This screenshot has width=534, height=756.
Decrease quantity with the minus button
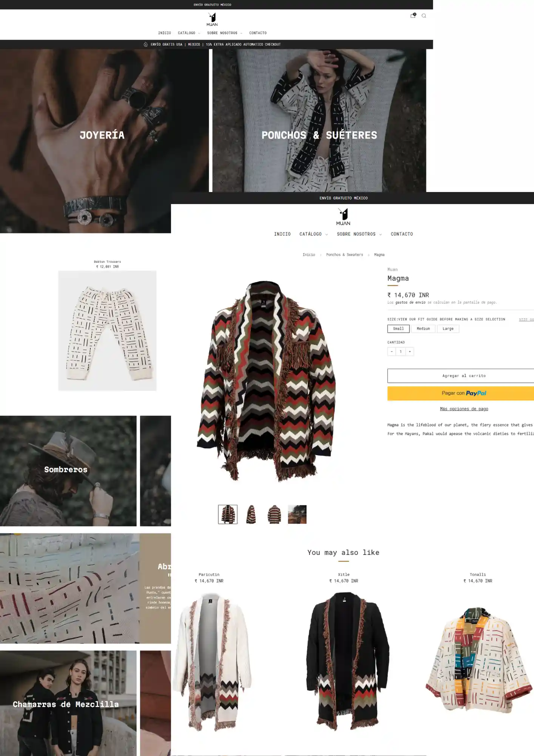(x=392, y=352)
